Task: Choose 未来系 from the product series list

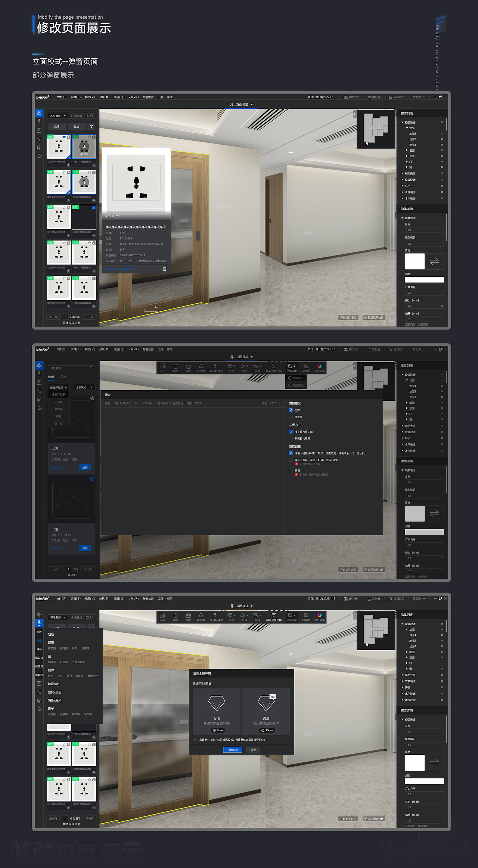Action: coord(59,402)
